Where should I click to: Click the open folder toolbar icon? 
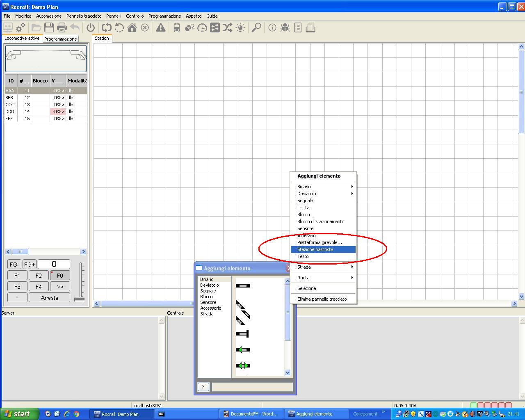click(37, 27)
